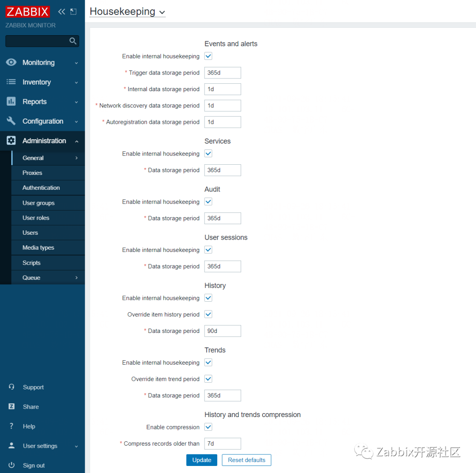
Task: Click Internal data storage period field
Action: point(223,89)
